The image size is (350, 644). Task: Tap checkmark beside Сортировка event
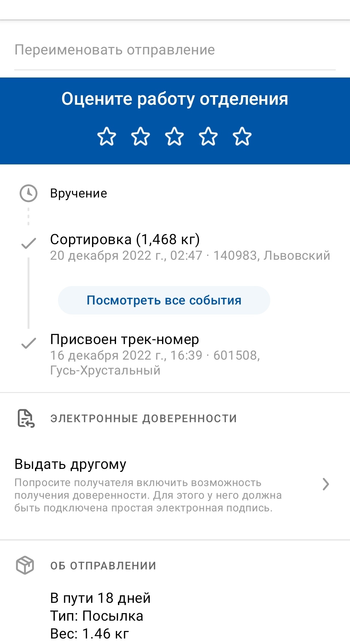click(29, 243)
